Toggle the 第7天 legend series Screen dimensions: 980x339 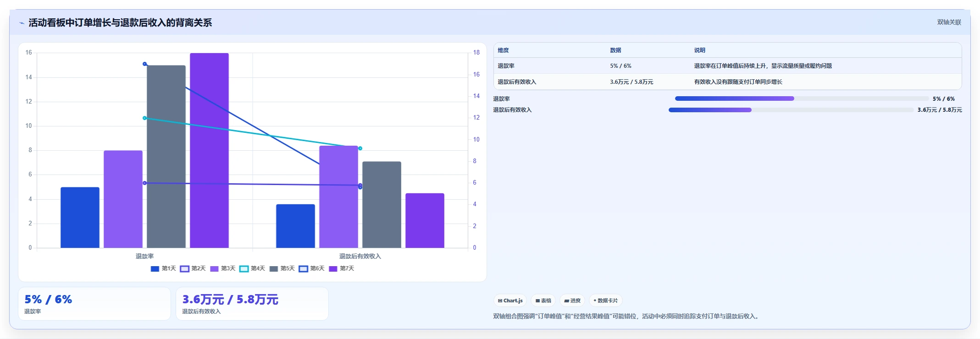pyautogui.click(x=341, y=268)
